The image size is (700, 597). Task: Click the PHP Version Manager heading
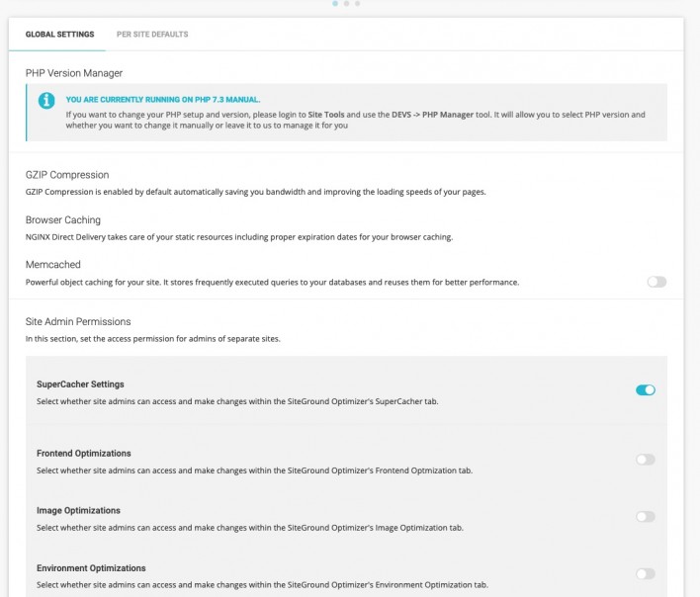74,73
